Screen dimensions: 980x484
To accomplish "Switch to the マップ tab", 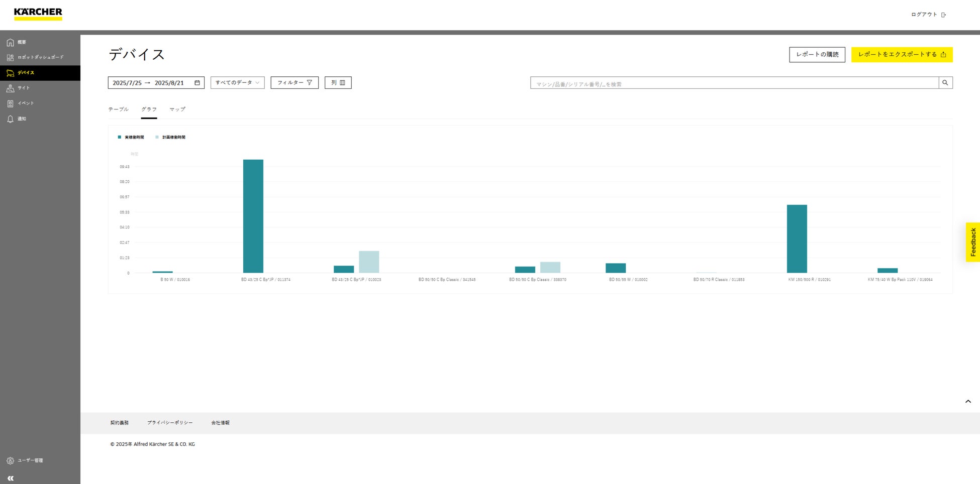I will click(177, 109).
